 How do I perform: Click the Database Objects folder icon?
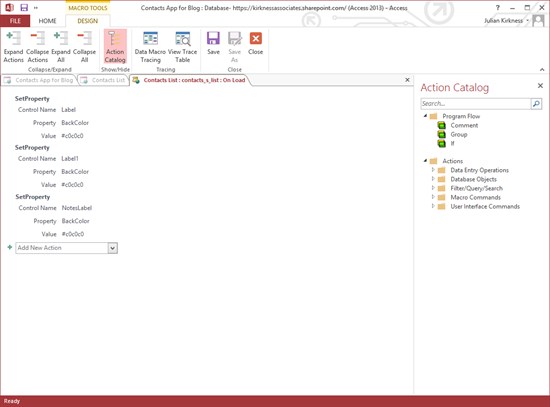click(442, 179)
